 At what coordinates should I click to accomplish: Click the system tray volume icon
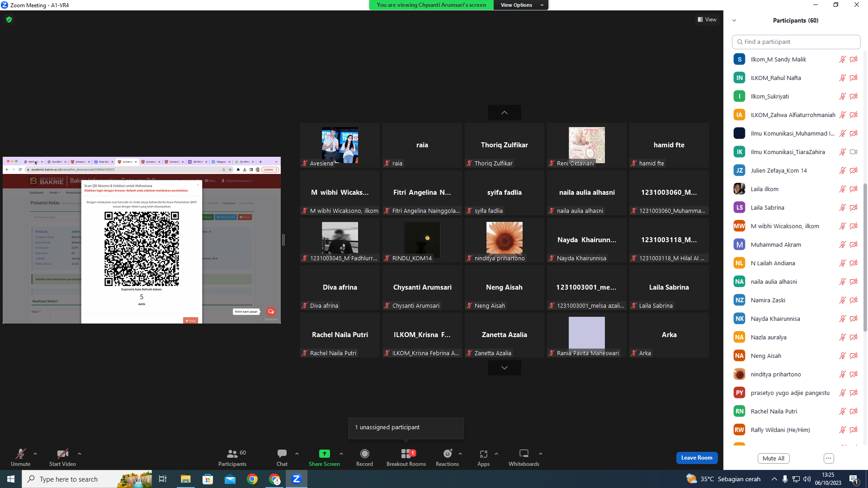click(x=807, y=479)
